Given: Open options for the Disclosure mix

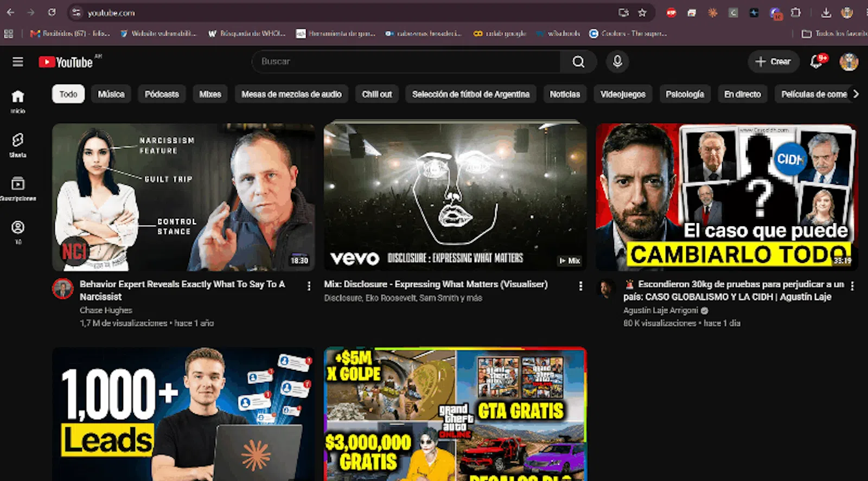Looking at the screenshot, I should point(580,286).
